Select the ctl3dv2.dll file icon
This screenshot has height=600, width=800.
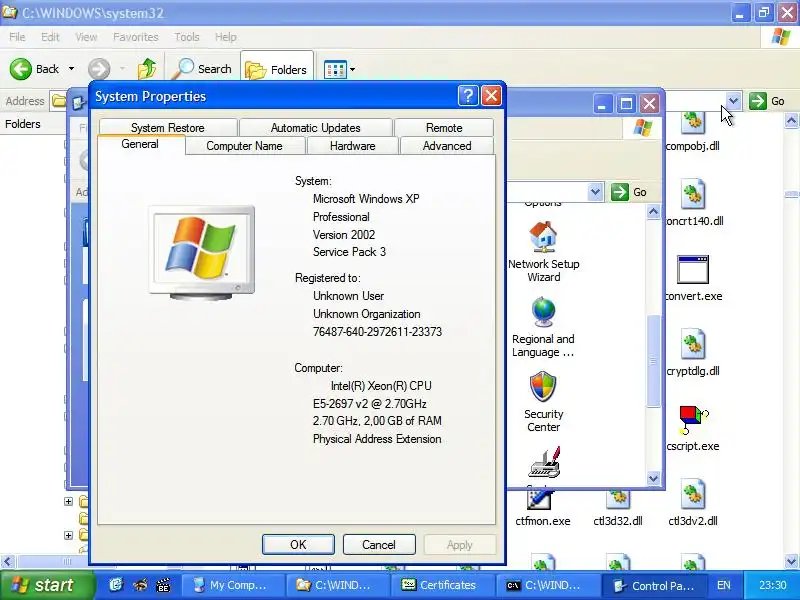tap(692, 494)
